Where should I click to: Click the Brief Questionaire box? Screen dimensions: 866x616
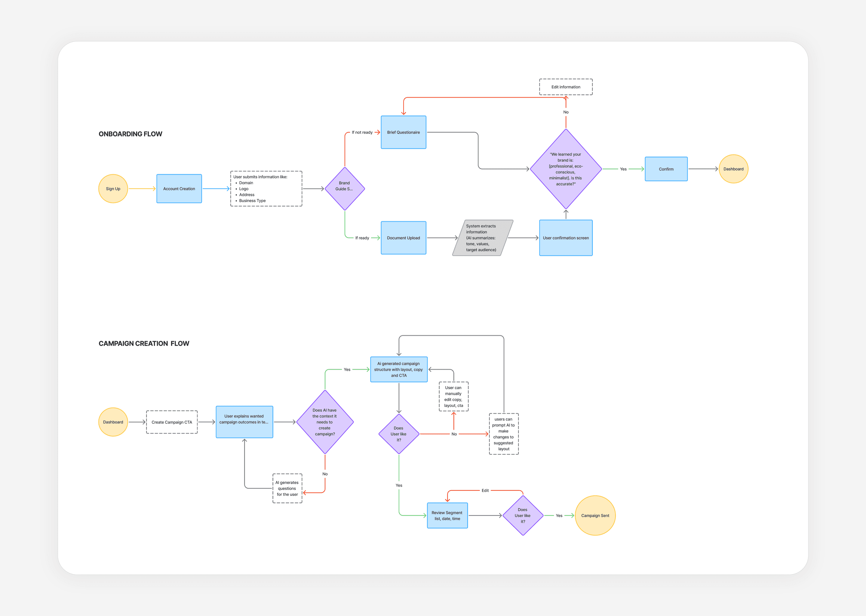coord(403,132)
